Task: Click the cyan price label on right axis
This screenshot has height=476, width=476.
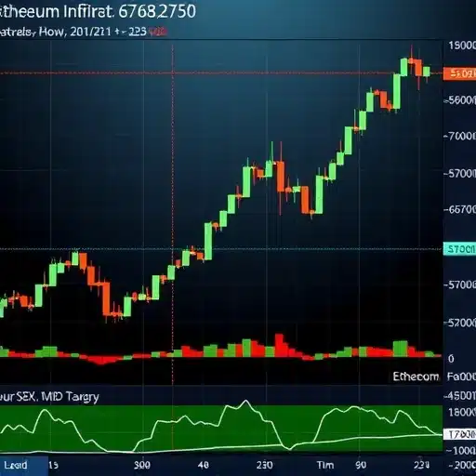Action: (x=460, y=249)
